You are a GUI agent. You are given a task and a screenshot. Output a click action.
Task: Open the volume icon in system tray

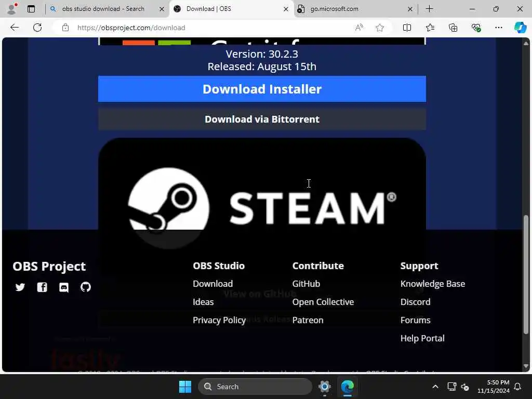tap(465, 387)
